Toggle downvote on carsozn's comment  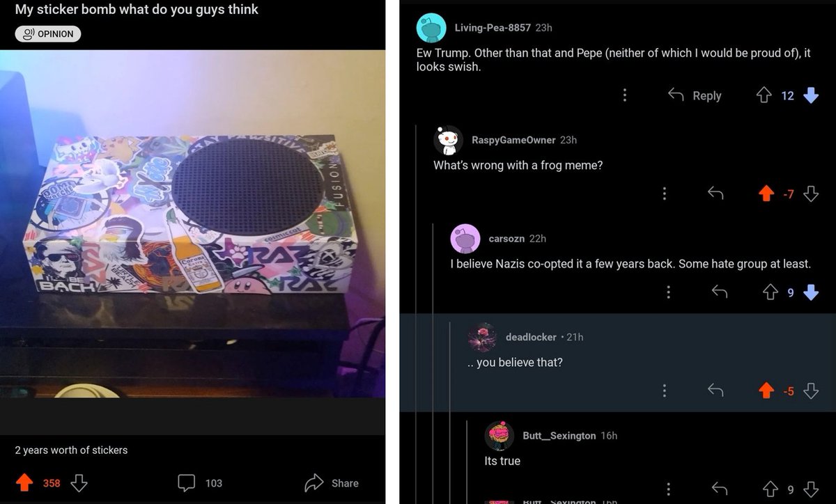[x=810, y=293]
